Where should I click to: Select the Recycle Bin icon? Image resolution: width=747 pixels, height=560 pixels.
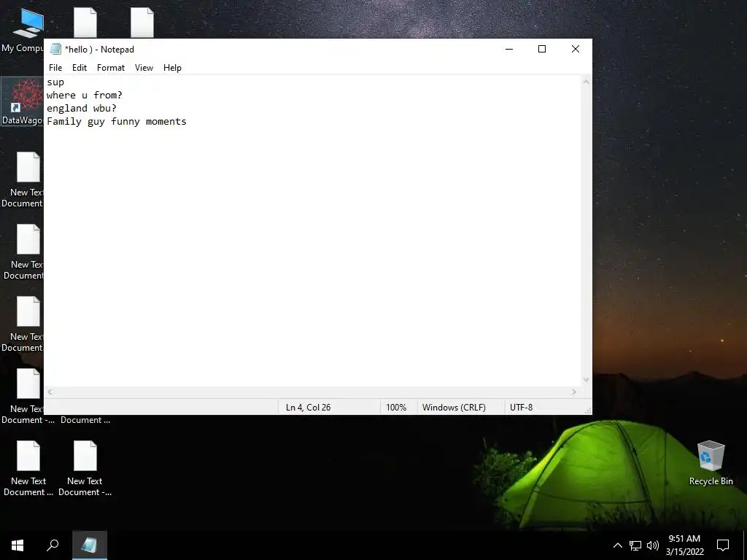click(711, 463)
